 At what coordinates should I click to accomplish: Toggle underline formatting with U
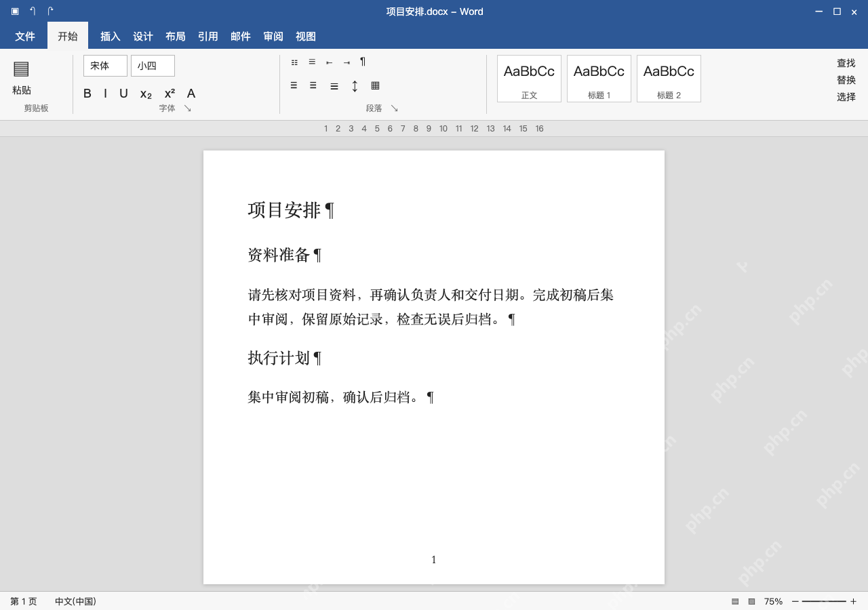(x=123, y=94)
